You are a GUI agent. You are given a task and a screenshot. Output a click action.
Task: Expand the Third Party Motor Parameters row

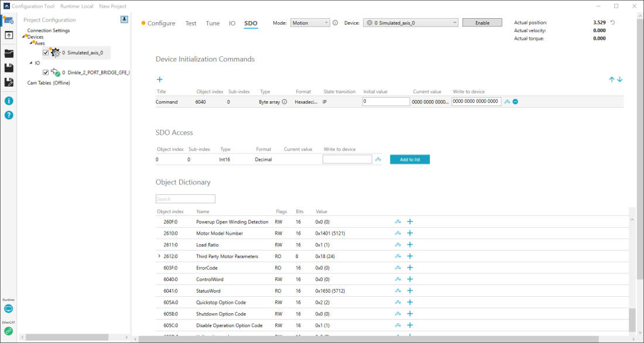(x=159, y=256)
